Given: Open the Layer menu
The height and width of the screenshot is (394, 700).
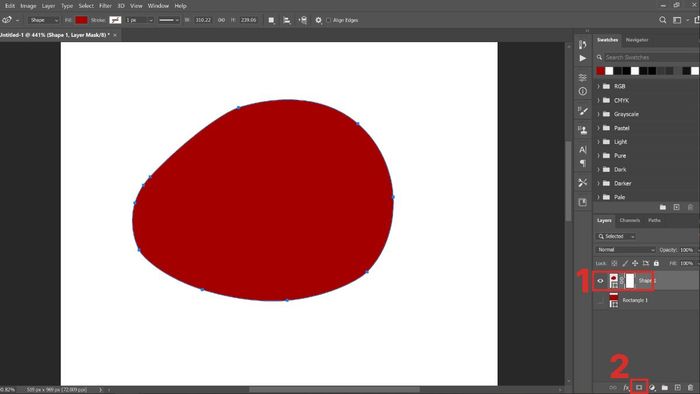Looking at the screenshot, I should pos(48,6).
